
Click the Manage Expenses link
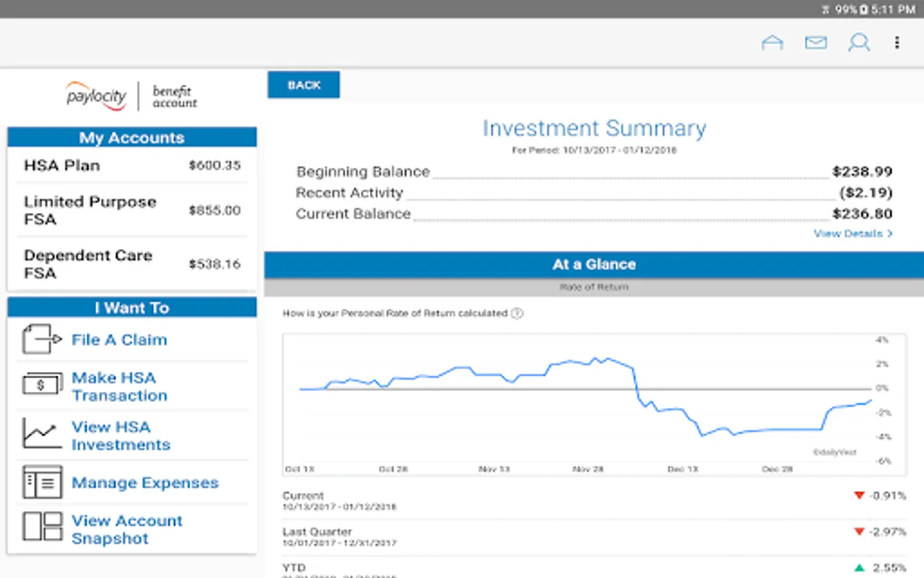point(145,483)
